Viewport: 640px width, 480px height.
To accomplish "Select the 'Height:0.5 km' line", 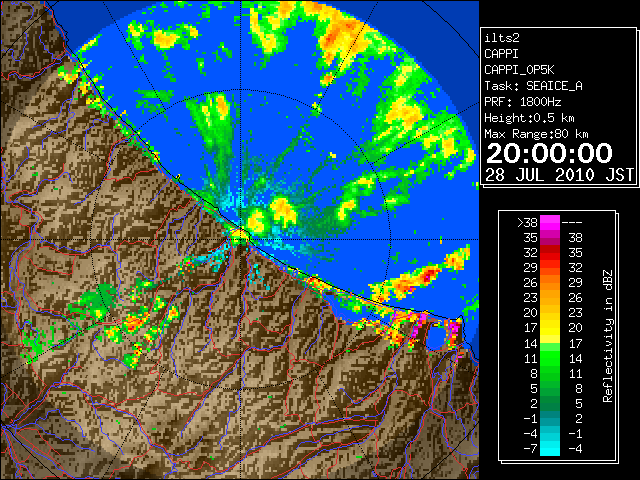I will click(x=529, y=118).
